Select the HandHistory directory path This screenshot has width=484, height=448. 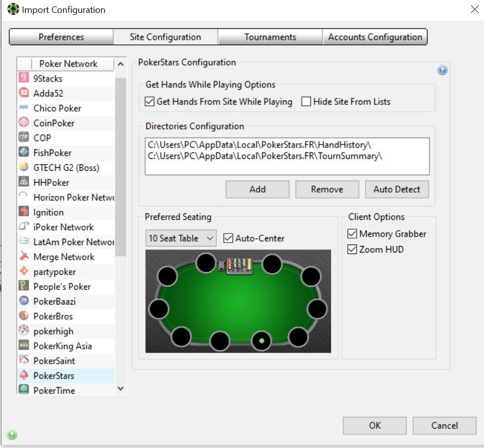click(259, 145)
